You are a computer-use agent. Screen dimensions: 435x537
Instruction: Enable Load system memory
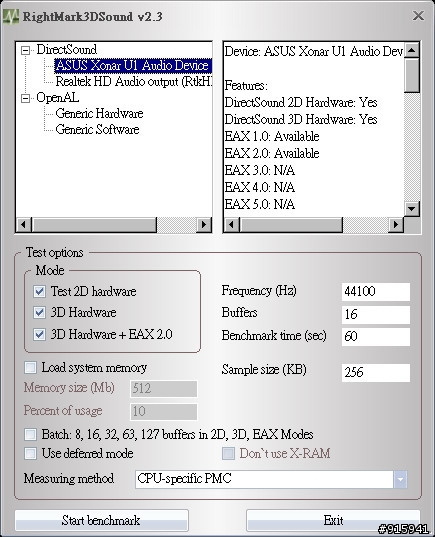pyautogui.click(x=30, y=367)
